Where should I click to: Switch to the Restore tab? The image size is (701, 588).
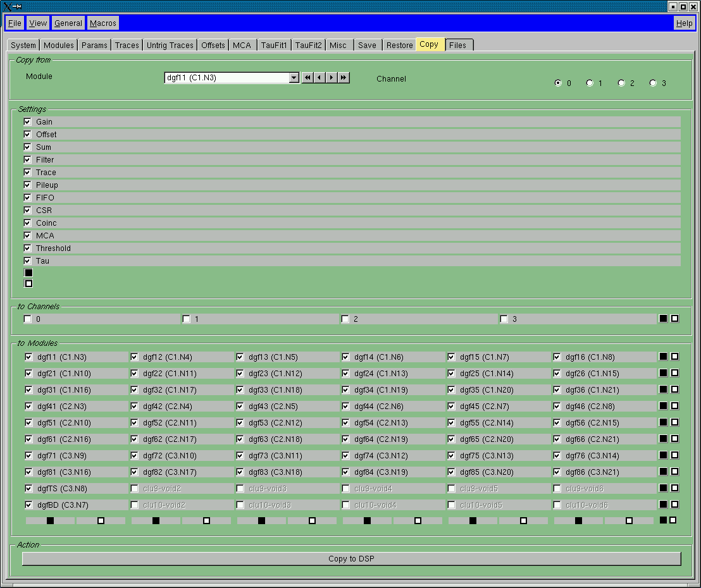coord(400,45)
